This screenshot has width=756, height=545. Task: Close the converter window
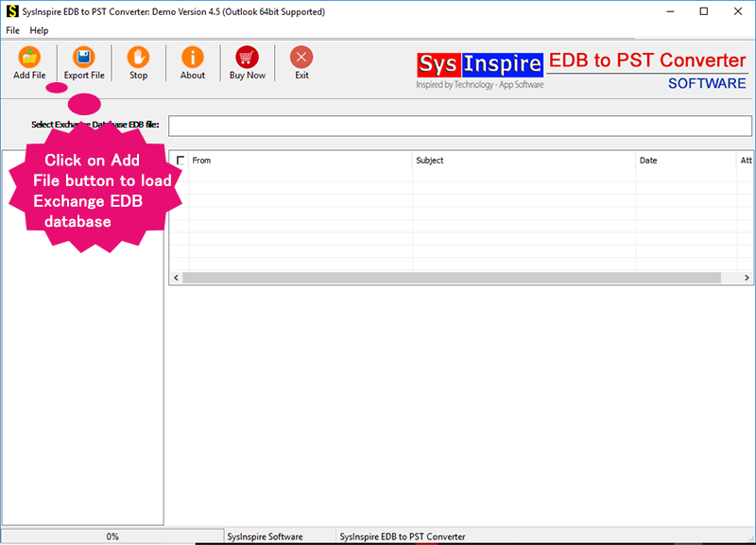coord(738,11)
